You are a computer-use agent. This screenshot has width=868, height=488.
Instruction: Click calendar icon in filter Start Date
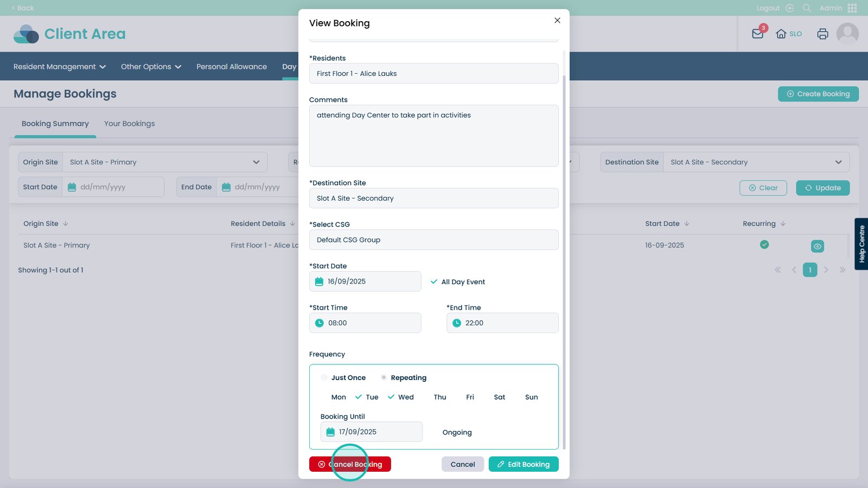coord(72,187)
